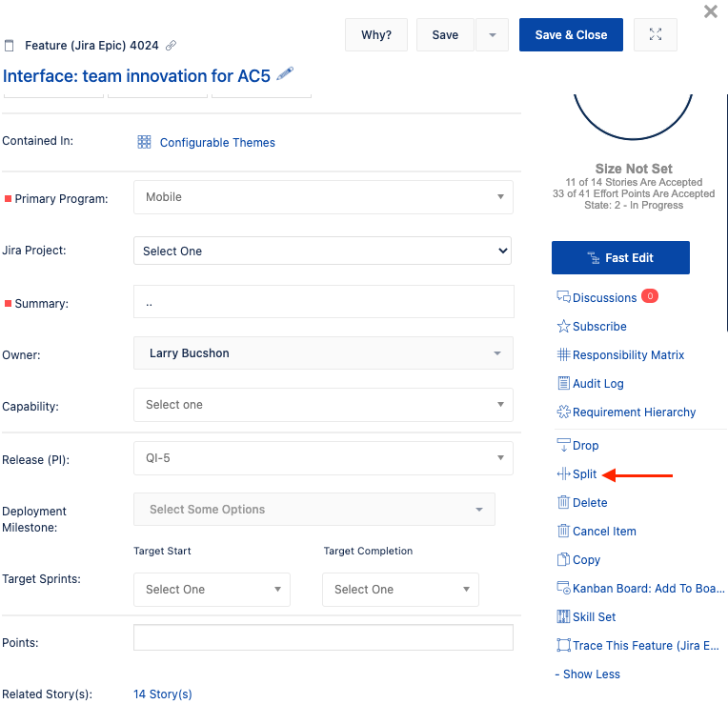The height and width of the screenshot is (704, 728).
Task: Click the Subscribe star icon
Action: tap(563, 326)
